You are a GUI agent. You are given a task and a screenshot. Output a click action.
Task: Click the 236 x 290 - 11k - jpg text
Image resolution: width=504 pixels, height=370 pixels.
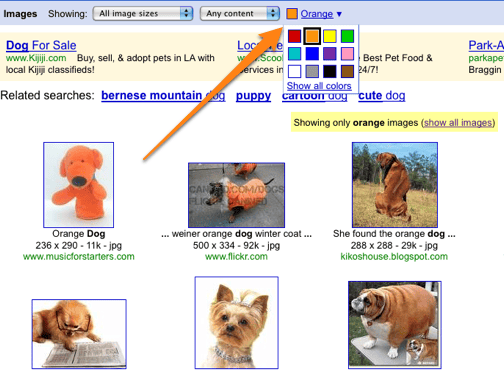click(x=79, y=246)
